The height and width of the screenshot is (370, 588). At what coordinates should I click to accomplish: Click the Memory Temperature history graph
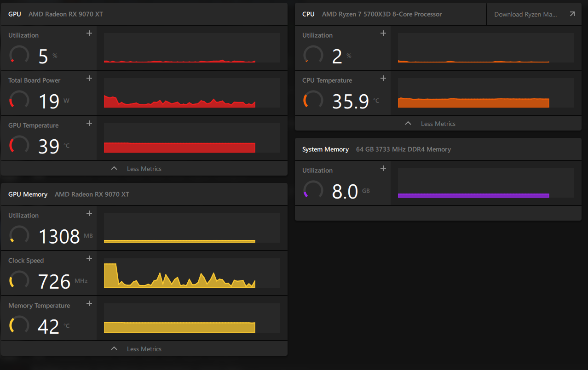pos(192,318)
